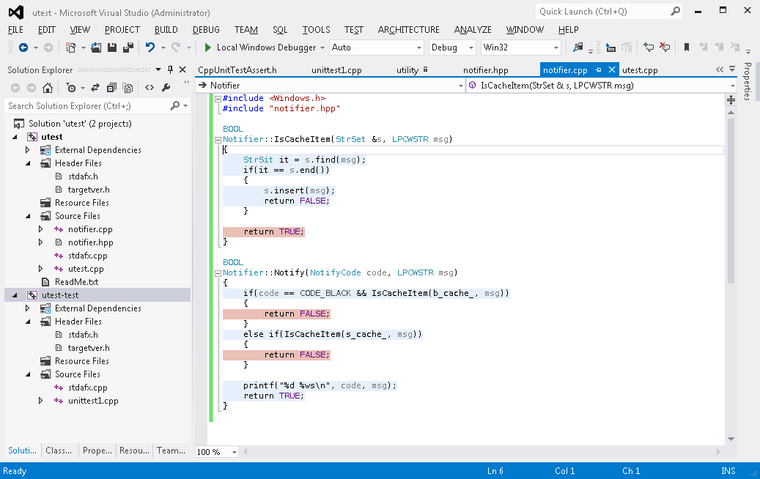Click Collapse All icon in Solution Explorer
The width and height of the screenshot is (760, 479).
112,87
